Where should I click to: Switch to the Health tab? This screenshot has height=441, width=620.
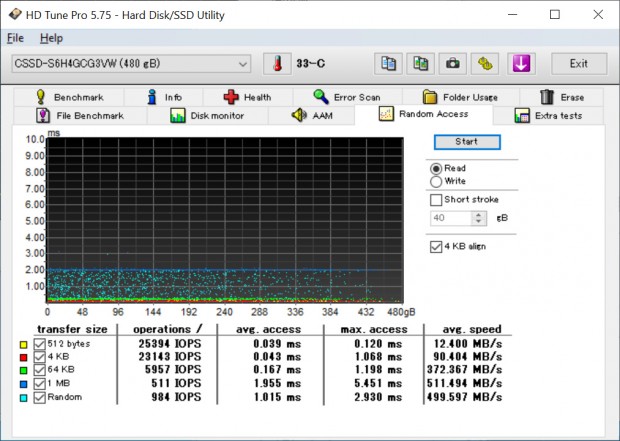[246, 97]
